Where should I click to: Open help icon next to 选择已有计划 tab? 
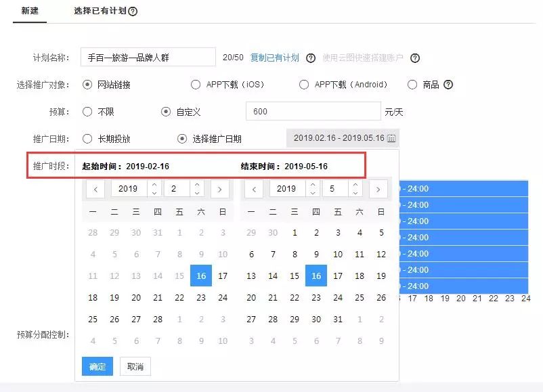click(133, 12)
